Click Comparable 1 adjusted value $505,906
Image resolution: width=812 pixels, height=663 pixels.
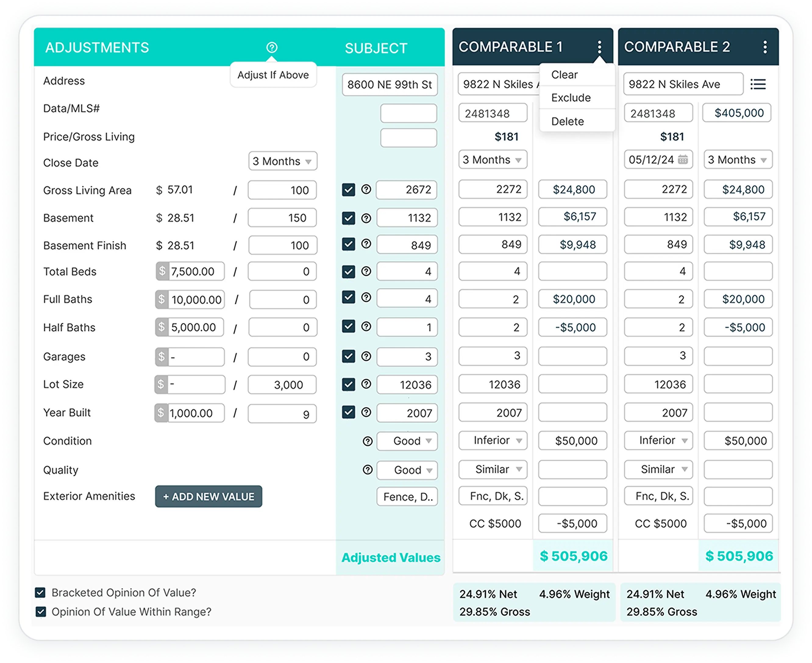point(573,556)
